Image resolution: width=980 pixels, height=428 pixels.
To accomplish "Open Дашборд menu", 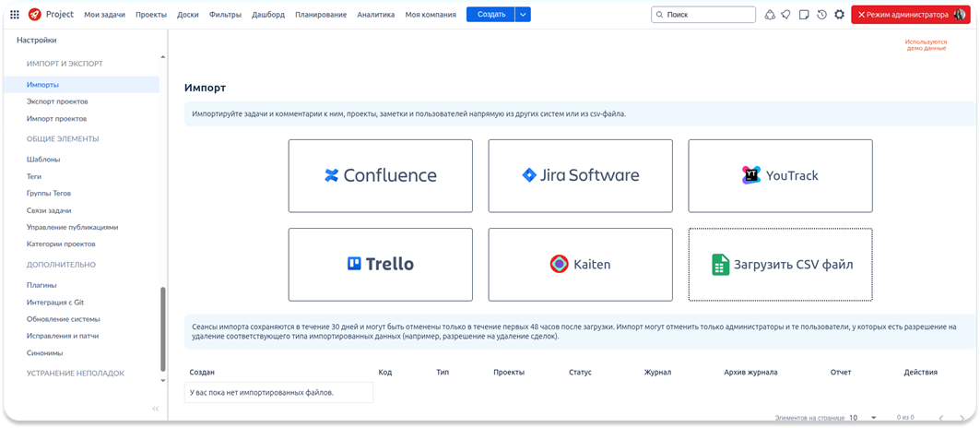I will (x=268, y=15).
